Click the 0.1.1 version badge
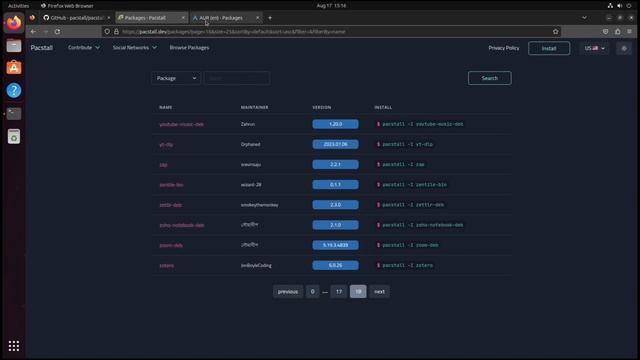640x360 pixels. coord(336,184)
